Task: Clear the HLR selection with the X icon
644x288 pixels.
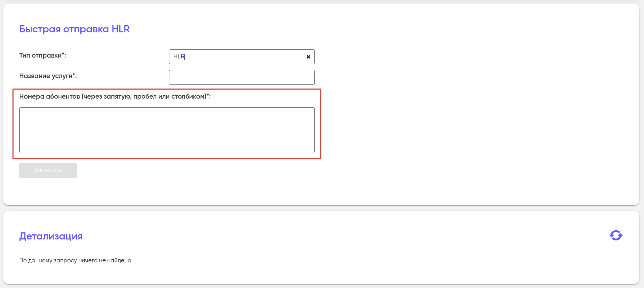Action: click(308, 57)
